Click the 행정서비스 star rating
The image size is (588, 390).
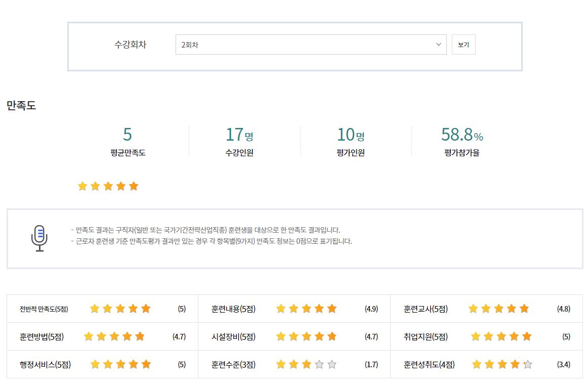pos(120,365)
